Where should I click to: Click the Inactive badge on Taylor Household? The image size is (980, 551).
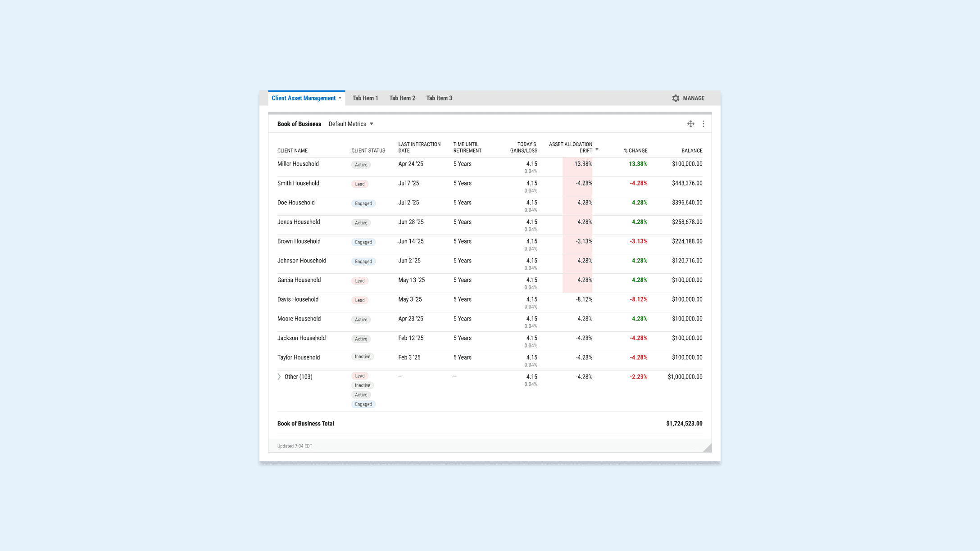click(363, 357)
